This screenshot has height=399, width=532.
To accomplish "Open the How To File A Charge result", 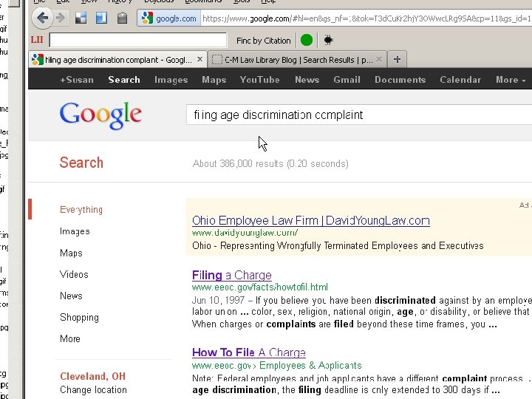I will pyautogui.click(x=249, y=352).
